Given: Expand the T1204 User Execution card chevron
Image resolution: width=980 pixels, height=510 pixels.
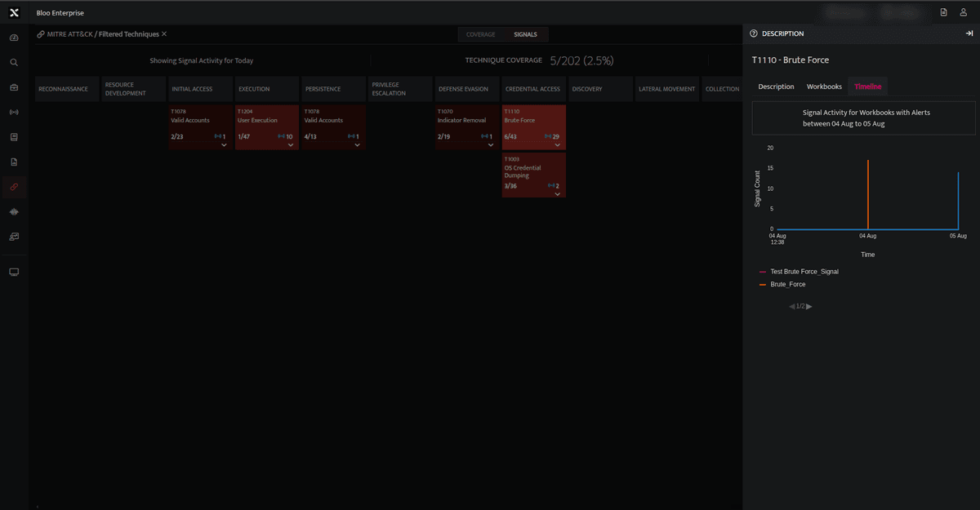Looking at the screenshot, I should pos(291,145).
